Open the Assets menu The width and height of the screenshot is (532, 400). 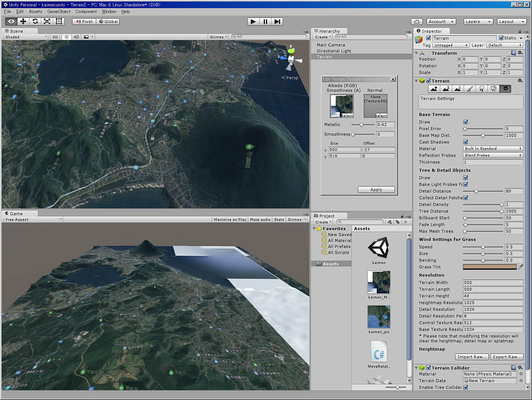[36, 12]
